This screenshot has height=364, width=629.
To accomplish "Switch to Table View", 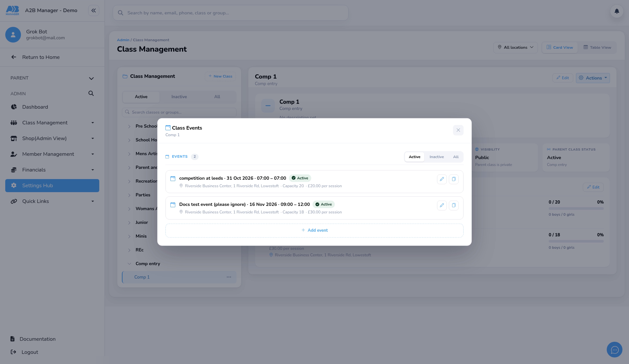I will pyautogui.click(x=597, y=47).
